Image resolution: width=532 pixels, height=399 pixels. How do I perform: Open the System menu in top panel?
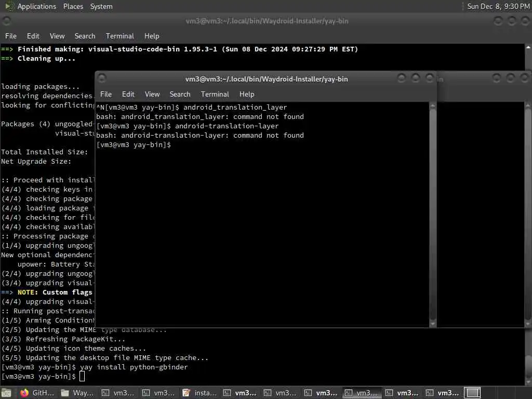click(x=101, y=6)
